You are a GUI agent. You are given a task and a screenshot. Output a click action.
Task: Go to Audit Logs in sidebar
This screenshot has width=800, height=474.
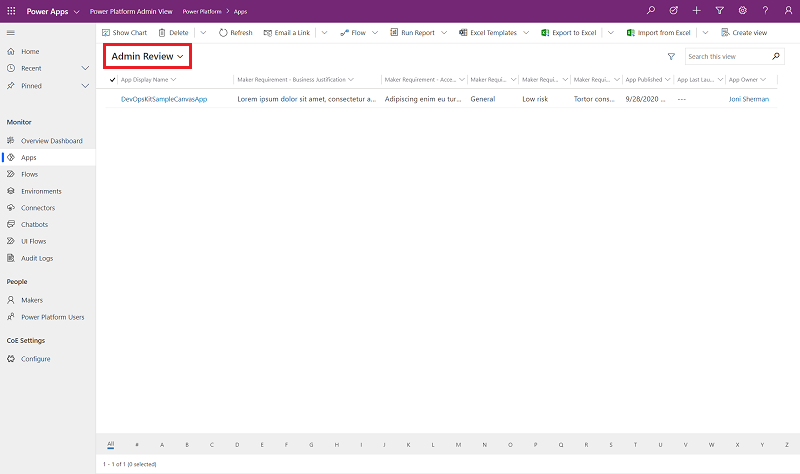click(x=37, y=258)
